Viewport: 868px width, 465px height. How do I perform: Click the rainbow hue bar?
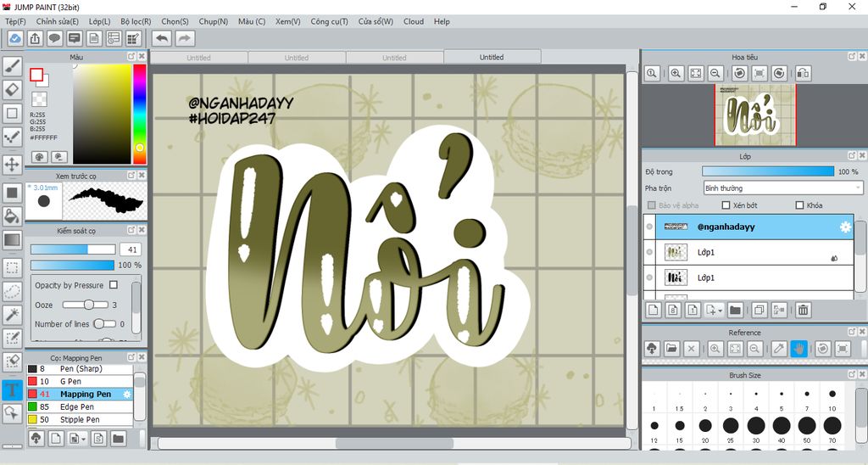140,114
